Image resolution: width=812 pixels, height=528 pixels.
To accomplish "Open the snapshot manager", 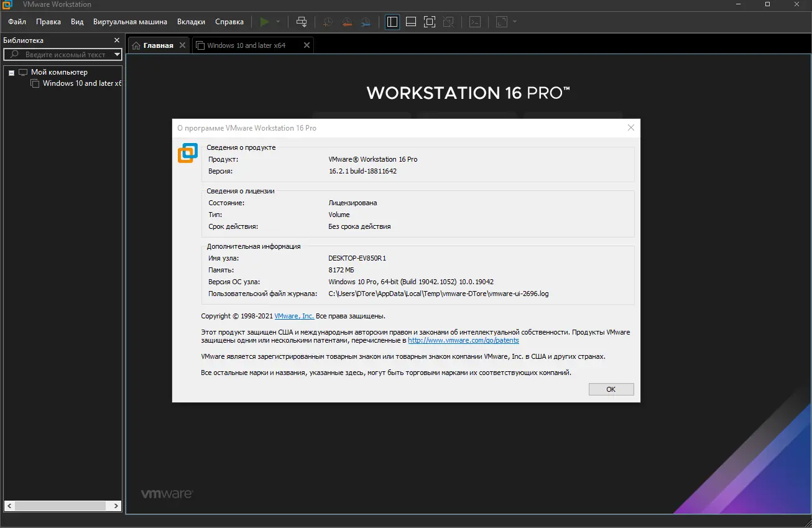I will tap(366, 22).
